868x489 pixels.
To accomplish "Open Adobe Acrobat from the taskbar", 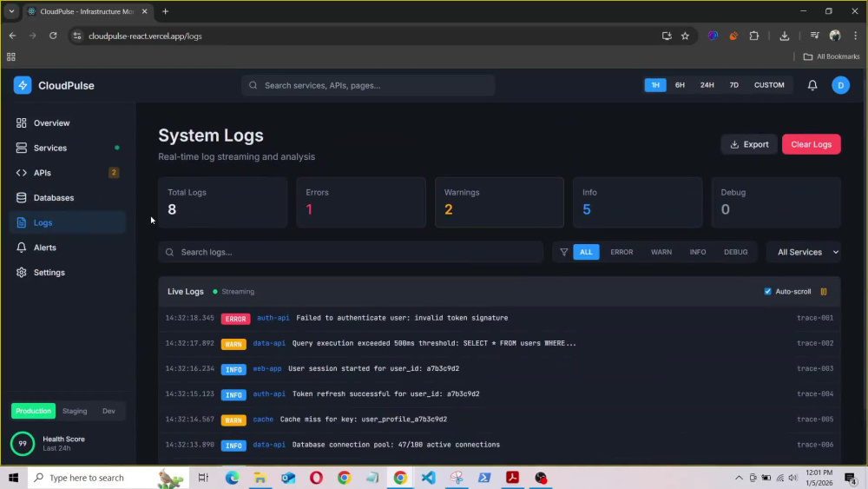I will (513, 478).
